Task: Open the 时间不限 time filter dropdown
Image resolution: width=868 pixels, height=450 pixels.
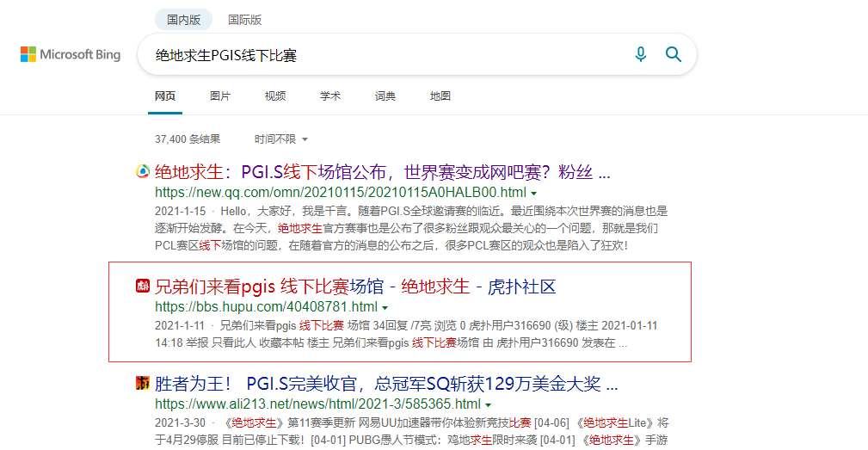Action: (x=280, y=139)
